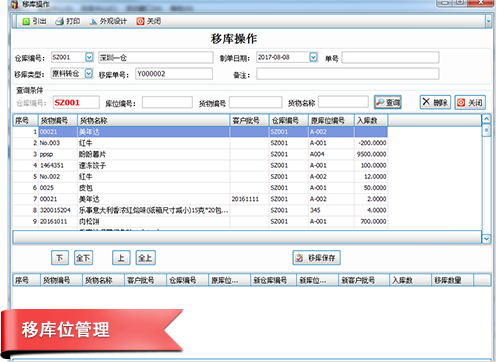This screenshot has height=362, width=498.
Task: Click the 全下 move all down button
Action: pyautogui.click(x=83, y=258)
